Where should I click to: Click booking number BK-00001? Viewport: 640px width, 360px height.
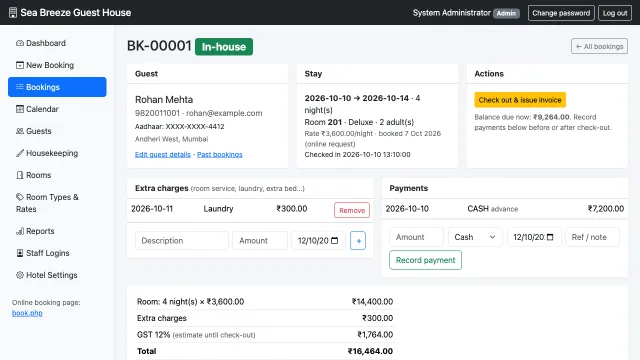159,46
